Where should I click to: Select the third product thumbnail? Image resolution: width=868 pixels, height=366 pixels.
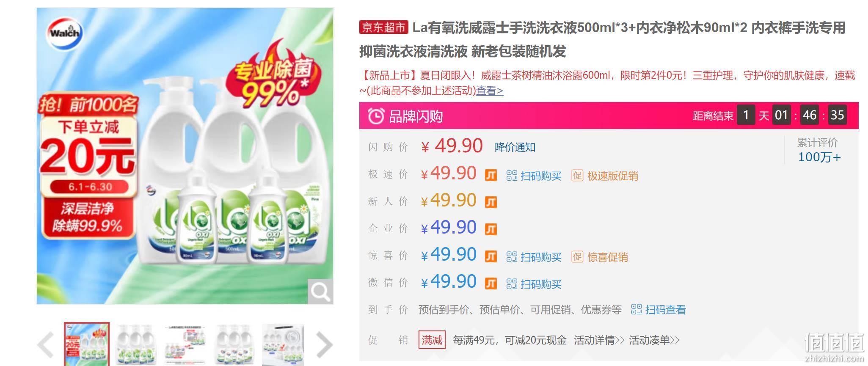(185, 345)
